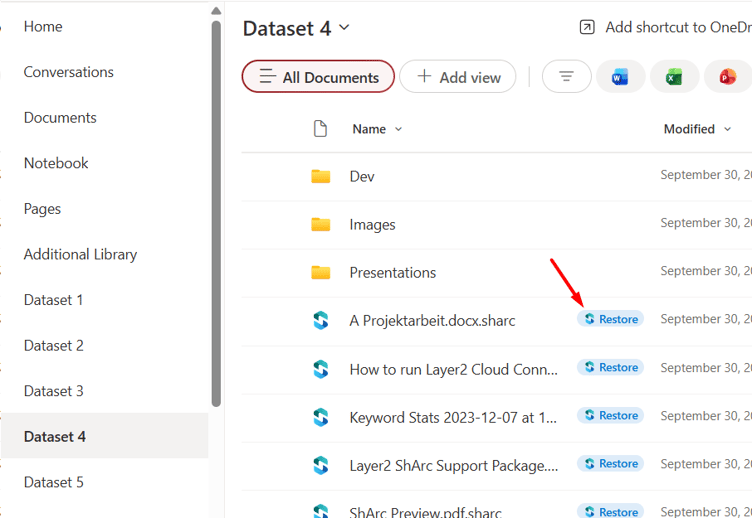This screenshot has height=518, width=752.
Task: Filter by PowerPoint files icon
Action: [727, 77]
